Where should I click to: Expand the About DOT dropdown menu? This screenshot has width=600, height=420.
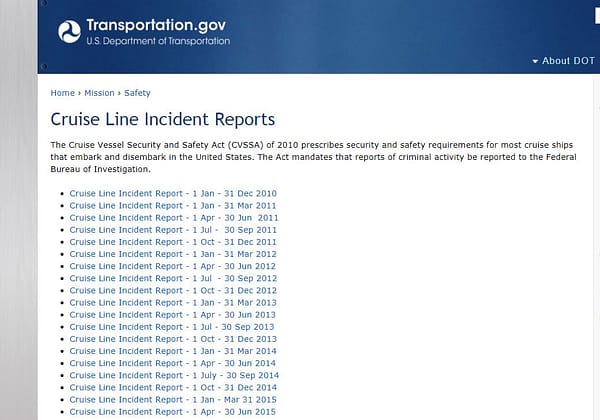pos(565,61)
